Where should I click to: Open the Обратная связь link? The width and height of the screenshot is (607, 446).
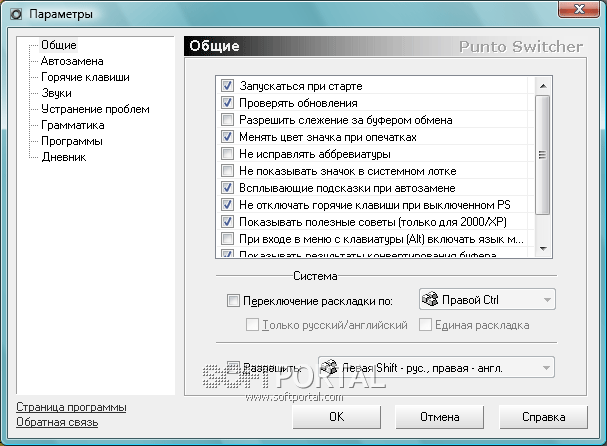click(57, 422)
